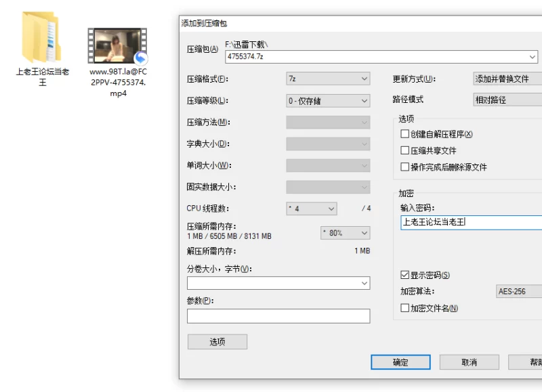The width and height of the screenshot is (542, 392).
Task: Toggle 压缩共享文件 checkbox
Action: pos(405,150)
